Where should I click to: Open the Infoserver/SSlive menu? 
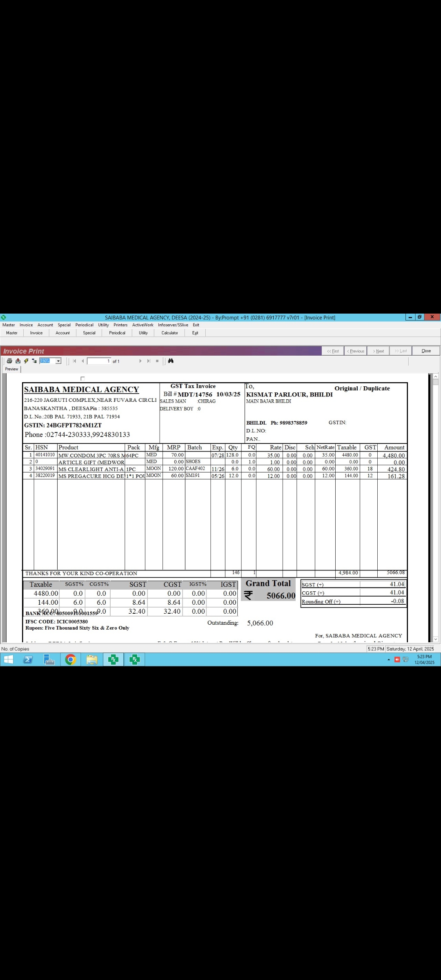[173, 325]
